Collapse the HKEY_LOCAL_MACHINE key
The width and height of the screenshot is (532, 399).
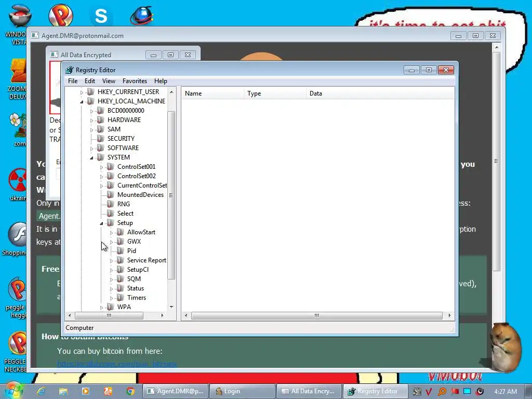[x=82, y=101]
